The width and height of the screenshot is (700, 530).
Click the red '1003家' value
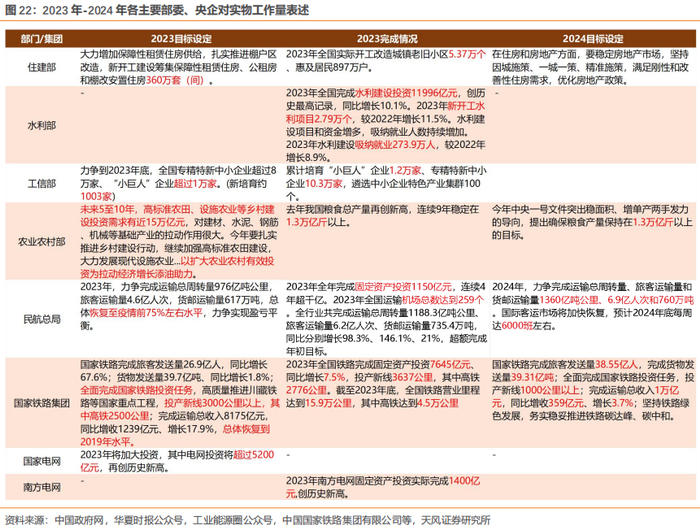click(x=96, y=196)
